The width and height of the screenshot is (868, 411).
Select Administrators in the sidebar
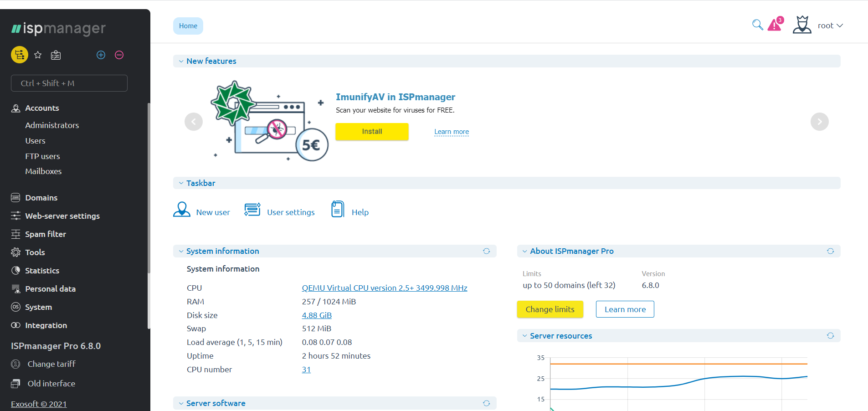point(52,125)
